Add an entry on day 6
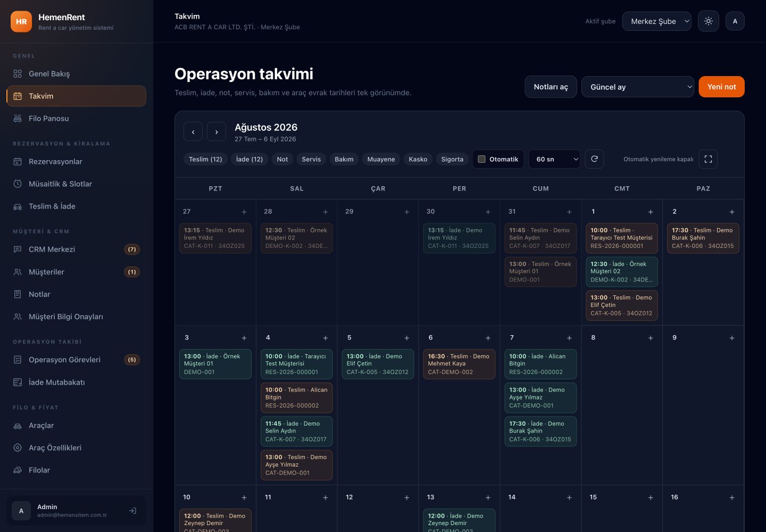 point(488,338)
